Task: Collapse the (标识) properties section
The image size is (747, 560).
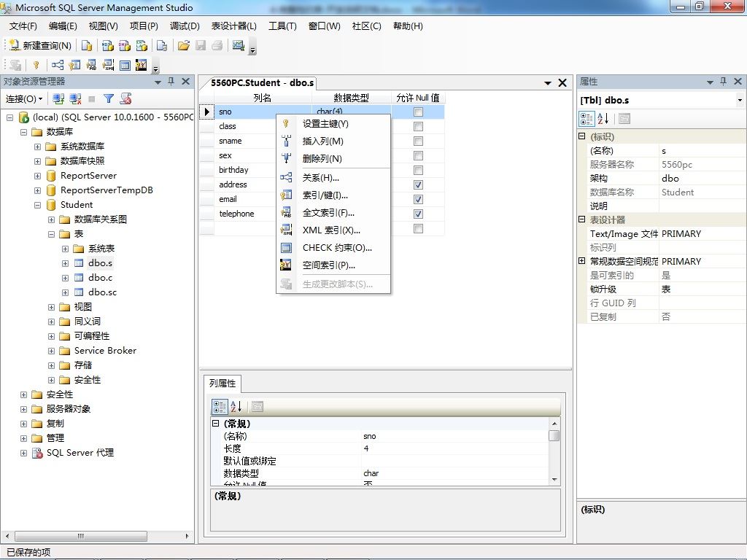Action: click(x=581, y=136)
